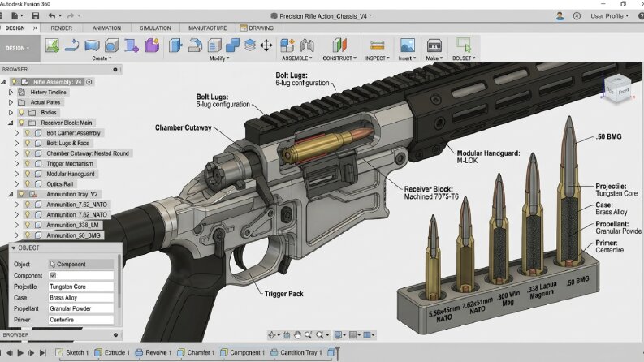The width and height of the screenshot is (644, 362).
Task: Select the Extrude 1 timeline feature
Action: [112, 352]
